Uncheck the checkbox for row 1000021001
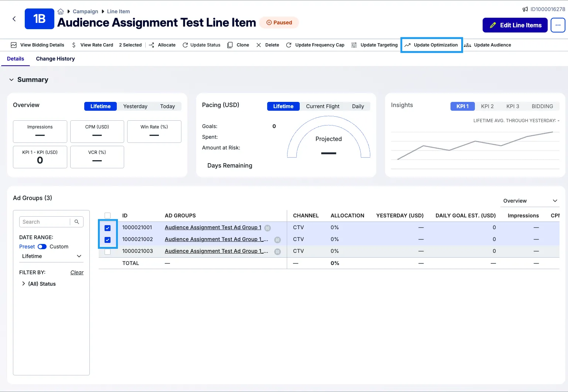568x392 pixels. click(x=108, y=228)
